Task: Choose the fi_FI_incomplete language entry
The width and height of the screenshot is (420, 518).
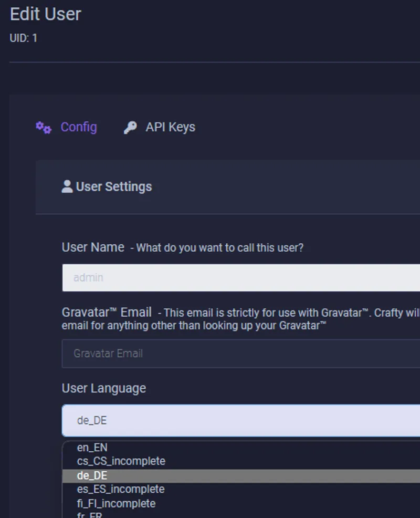Action: 116,503
